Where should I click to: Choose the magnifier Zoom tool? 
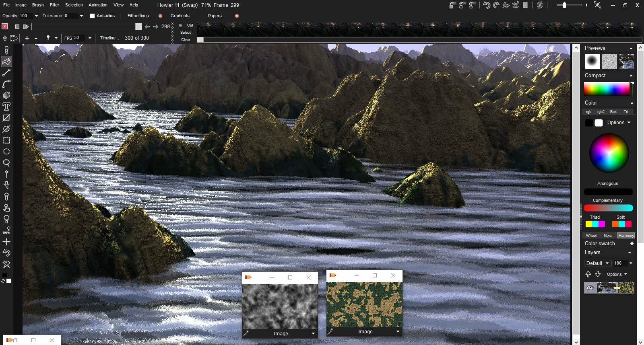6,163
